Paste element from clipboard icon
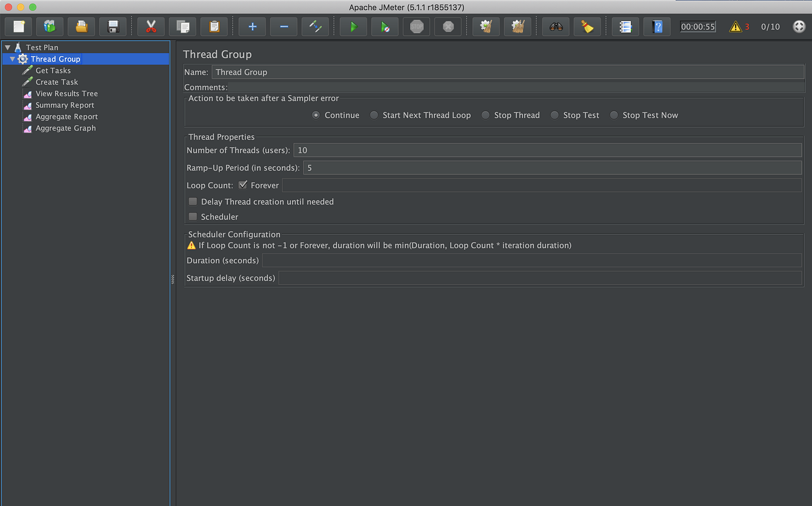Screen dimensions: 812x506 (214, 26)
